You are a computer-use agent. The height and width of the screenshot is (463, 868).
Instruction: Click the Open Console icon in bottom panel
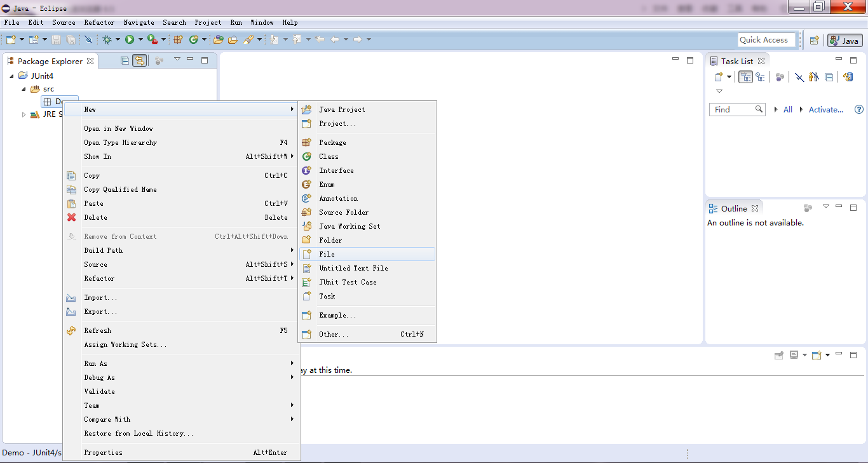(817, 355)
